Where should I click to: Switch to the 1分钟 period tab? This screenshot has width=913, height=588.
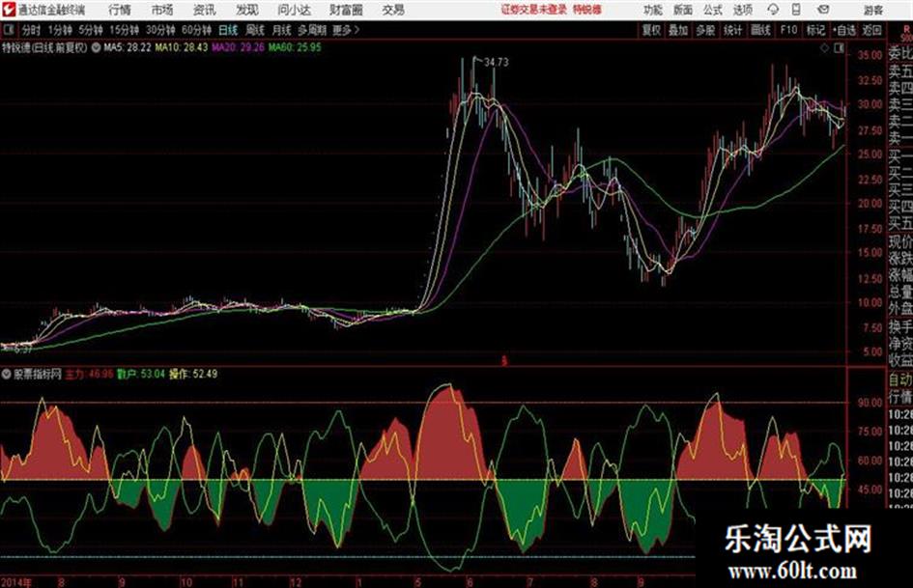coord(59,30)
